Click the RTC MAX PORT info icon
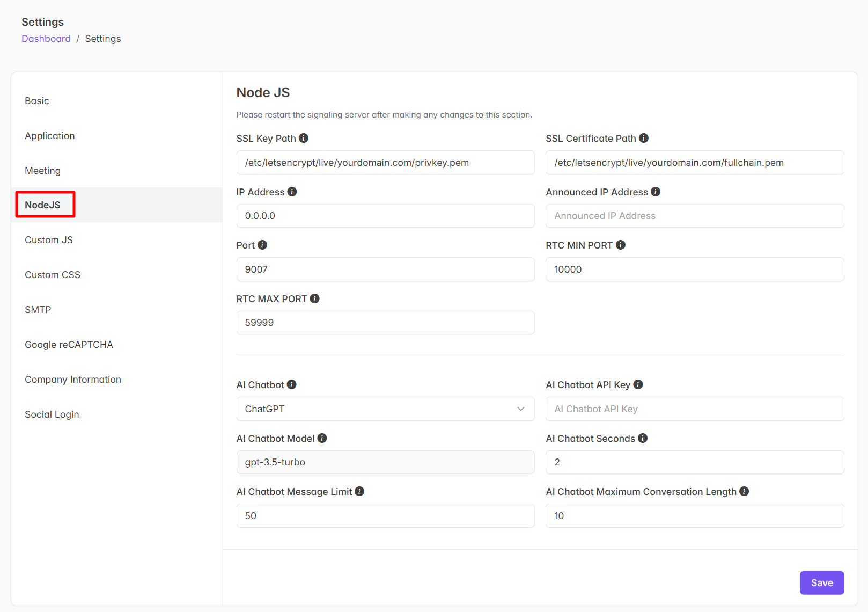Viewport: 868px width, 612px height. tap(314, 298)
